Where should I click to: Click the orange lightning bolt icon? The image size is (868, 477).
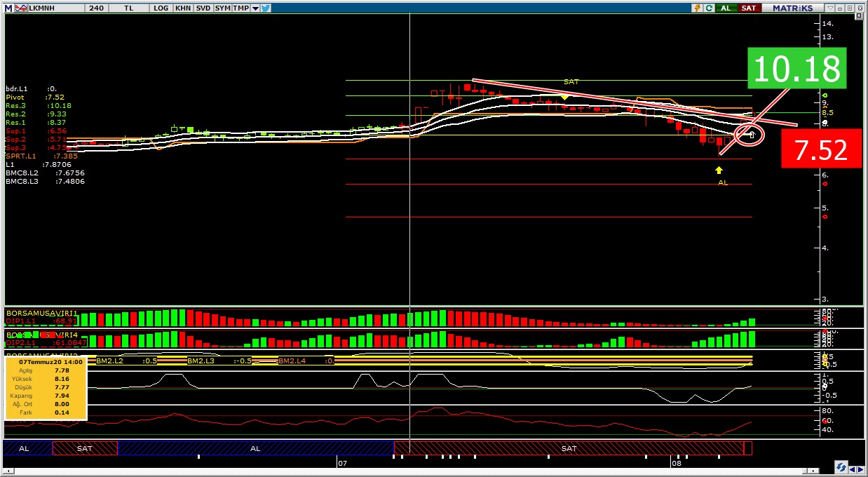click(696, 8)
